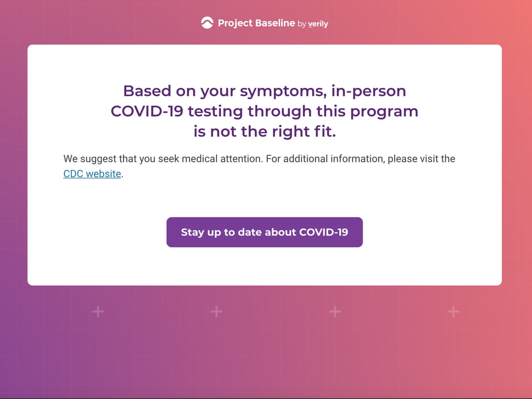Screen dimensions: 532x399
Task: Click the "Project Baseline" header title text
Action: [x=256, y=23]
